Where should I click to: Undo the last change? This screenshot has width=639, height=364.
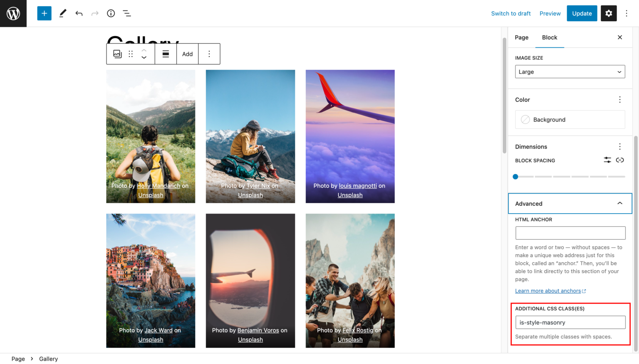(79, 13)
